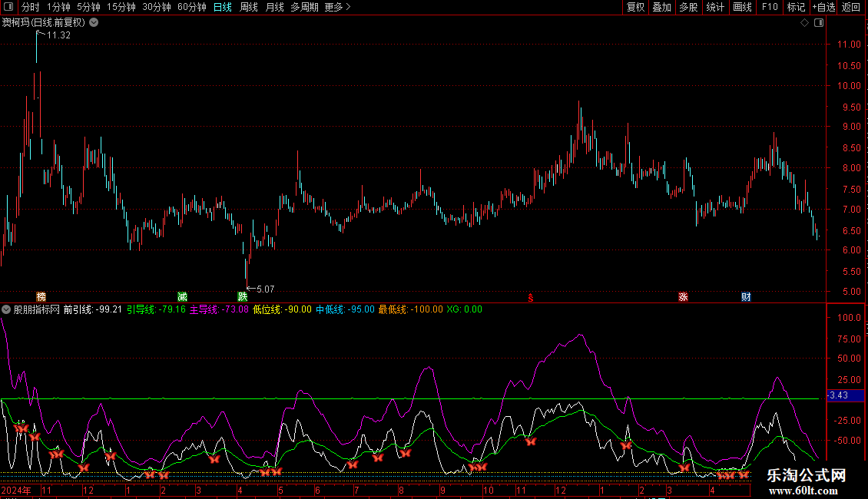Click the 返回 back button
This screenshot has width=868, height=499.
point(851,7)
